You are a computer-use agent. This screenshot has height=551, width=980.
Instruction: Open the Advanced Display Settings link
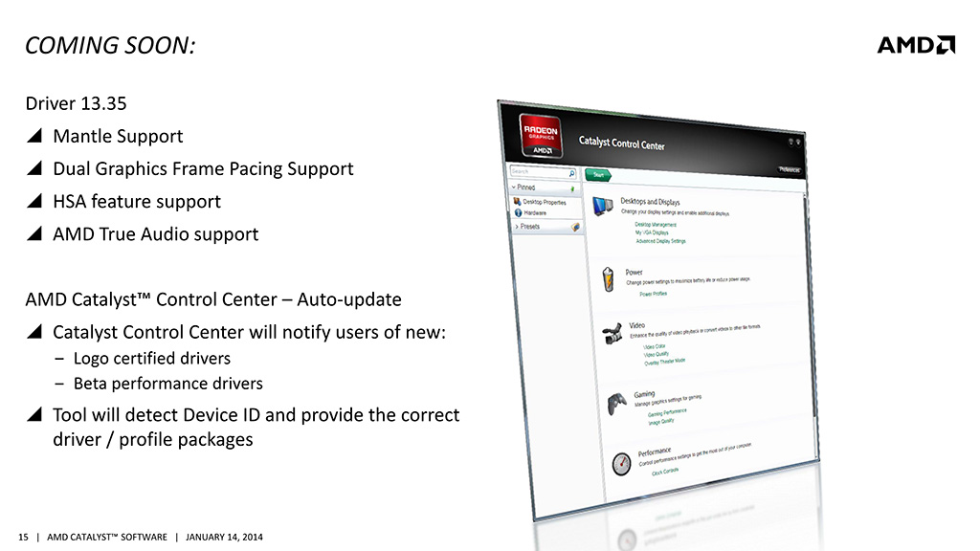click(660, 240)
